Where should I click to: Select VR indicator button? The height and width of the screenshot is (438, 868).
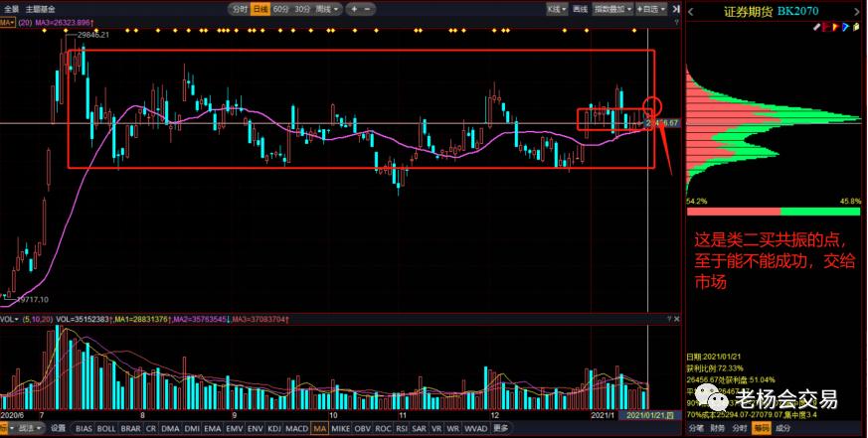(x=436, y=429)
